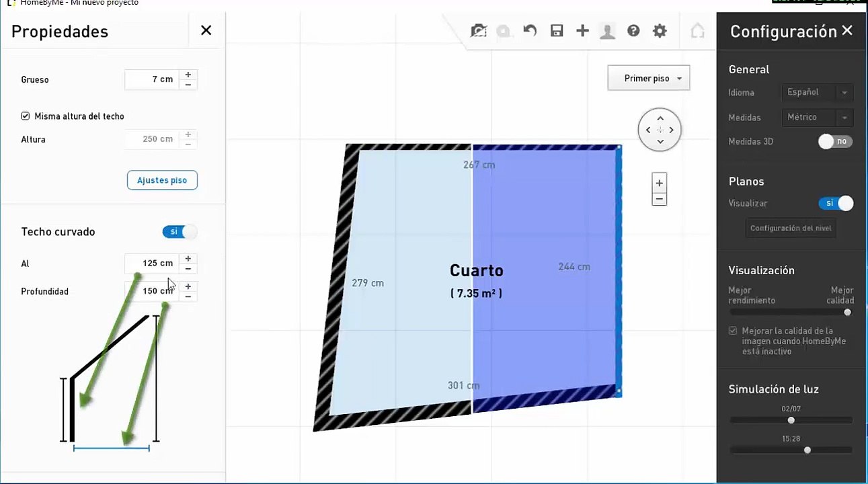
Task: Open the user profile icon
Action: 607,31
